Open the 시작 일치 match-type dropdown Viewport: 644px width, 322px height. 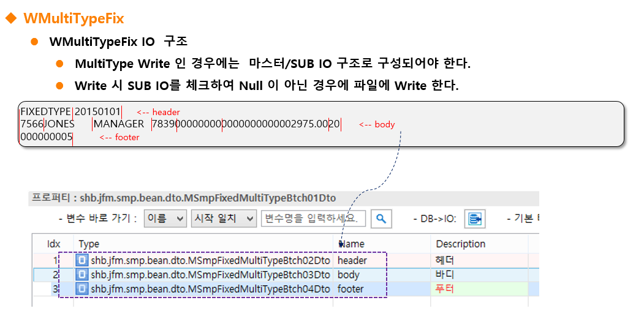point(224,219)
